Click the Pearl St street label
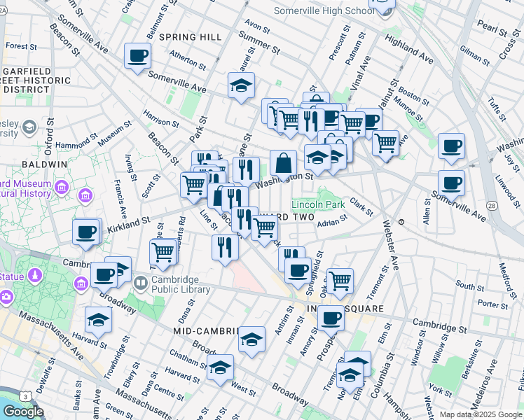Screen dimensions: 524x420 click(x=492, y=28)
